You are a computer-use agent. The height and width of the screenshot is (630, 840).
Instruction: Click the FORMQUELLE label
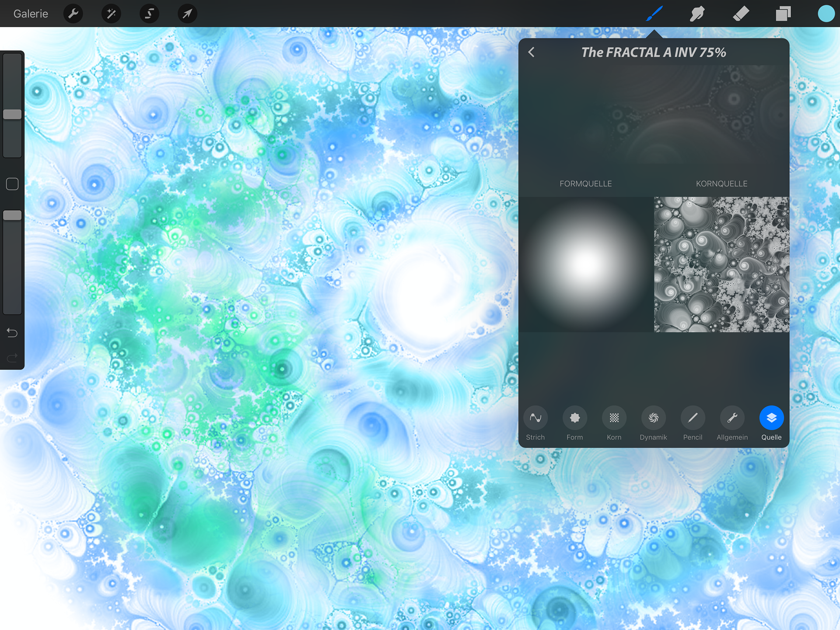586,184
